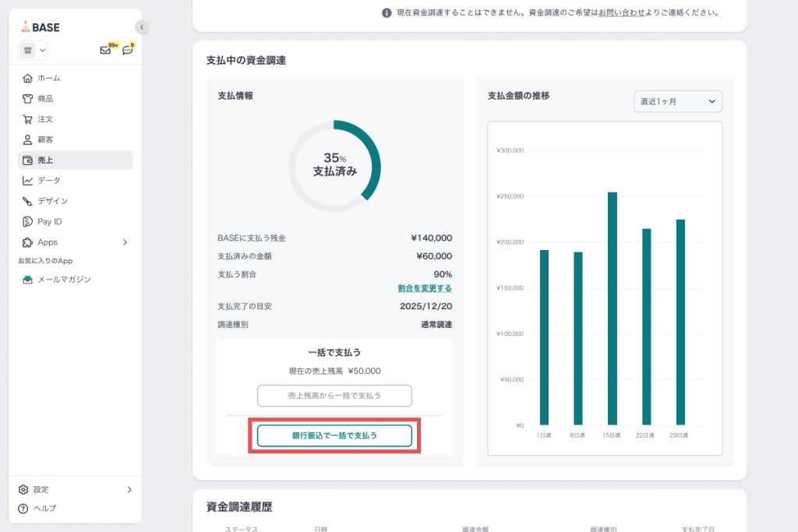Open the mail notifications icon
Image resolution: width=798 pixels, height=532 pixels.
[105, 51]
